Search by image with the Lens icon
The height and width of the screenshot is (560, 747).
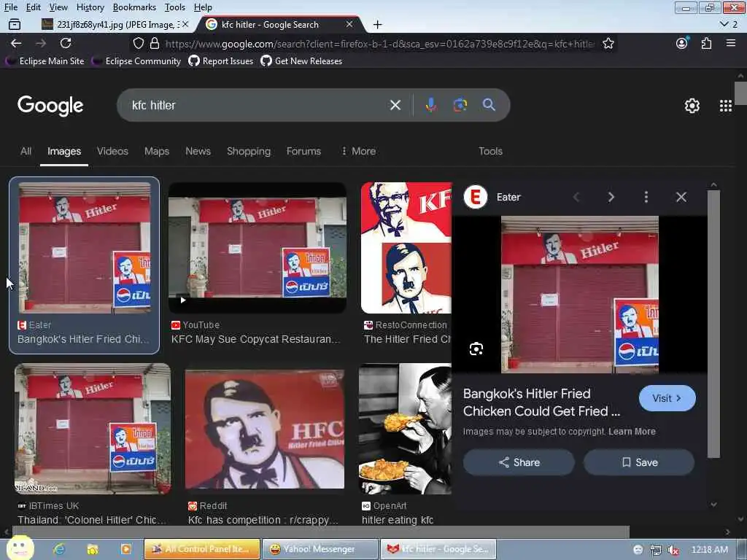tap(460, 105)
